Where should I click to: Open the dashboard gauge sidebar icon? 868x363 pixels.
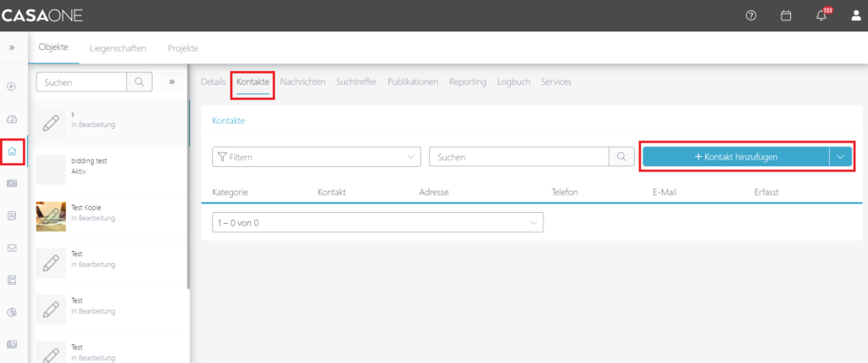(x=12, y=119)
